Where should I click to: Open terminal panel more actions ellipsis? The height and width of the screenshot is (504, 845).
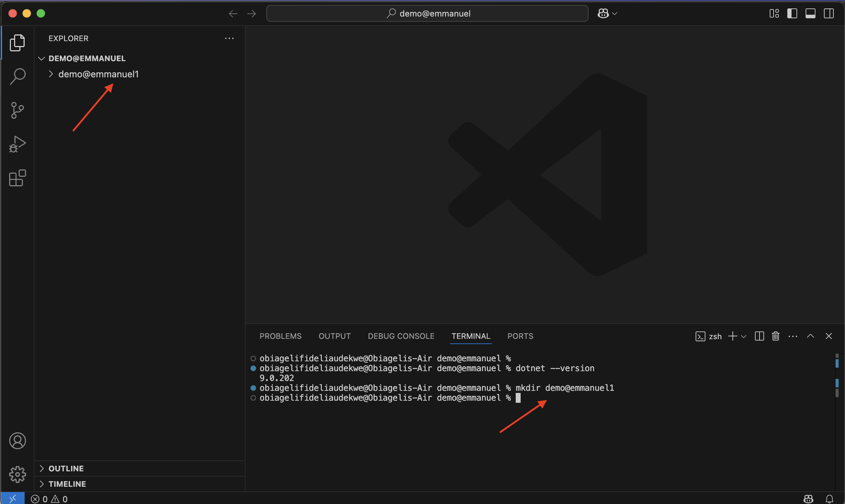[793, 336]
